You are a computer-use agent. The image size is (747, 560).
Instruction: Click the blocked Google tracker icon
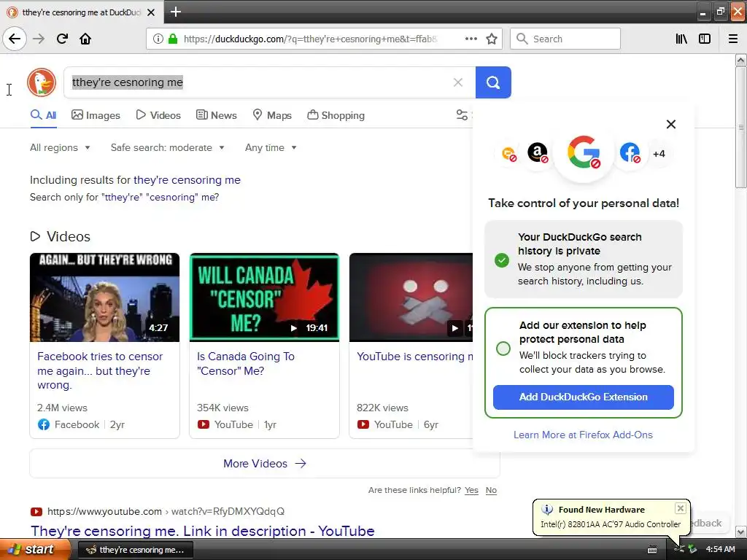point(584,152)
